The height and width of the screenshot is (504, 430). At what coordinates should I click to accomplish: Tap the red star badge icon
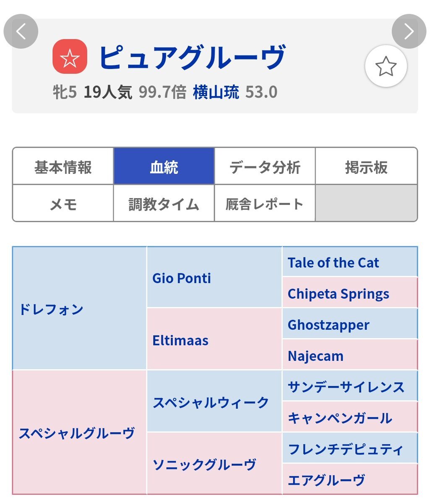pos(70,57)
